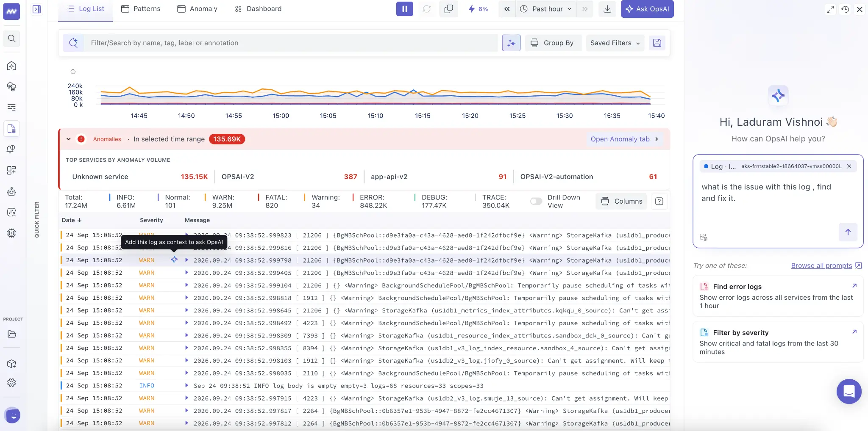The height and width of the screenshot is (431, 868).
Task: Send the OpsAI prompt with arrow button
Action: pos(848,232)
